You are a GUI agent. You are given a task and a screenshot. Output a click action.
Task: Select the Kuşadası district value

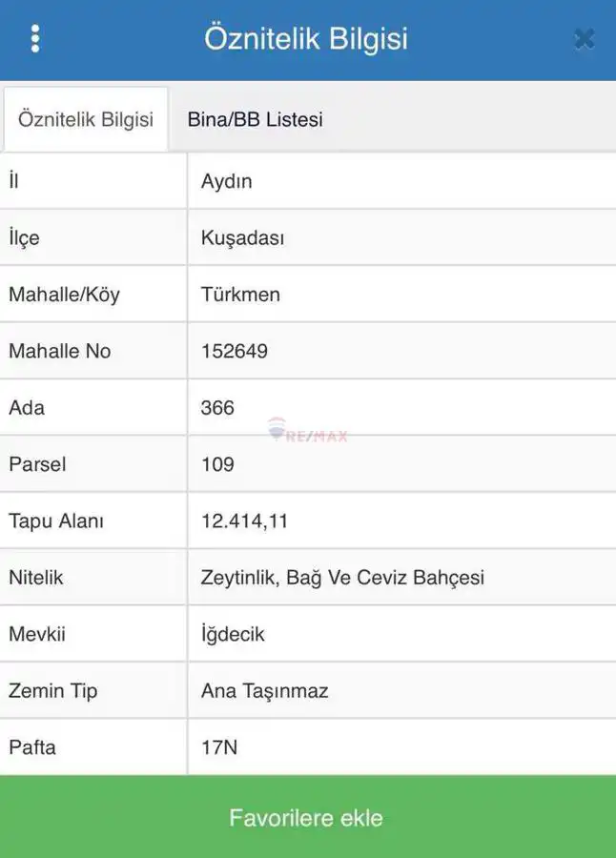click(242, 238)
